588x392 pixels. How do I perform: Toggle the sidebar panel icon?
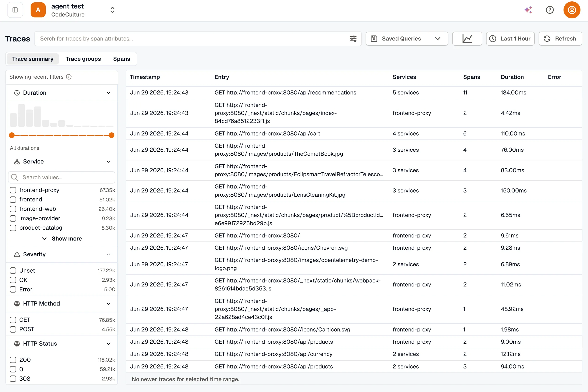click(15, 10)
